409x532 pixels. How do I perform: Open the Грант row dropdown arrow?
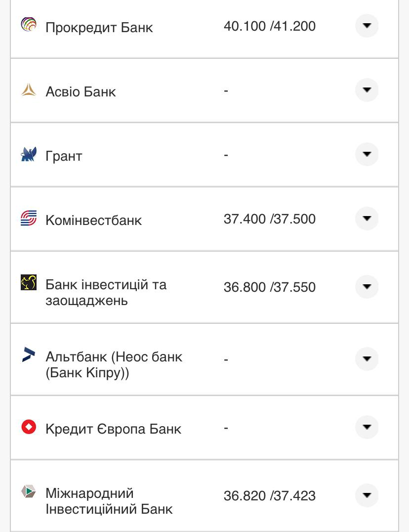pyautogui.click(x=367, y=154)
